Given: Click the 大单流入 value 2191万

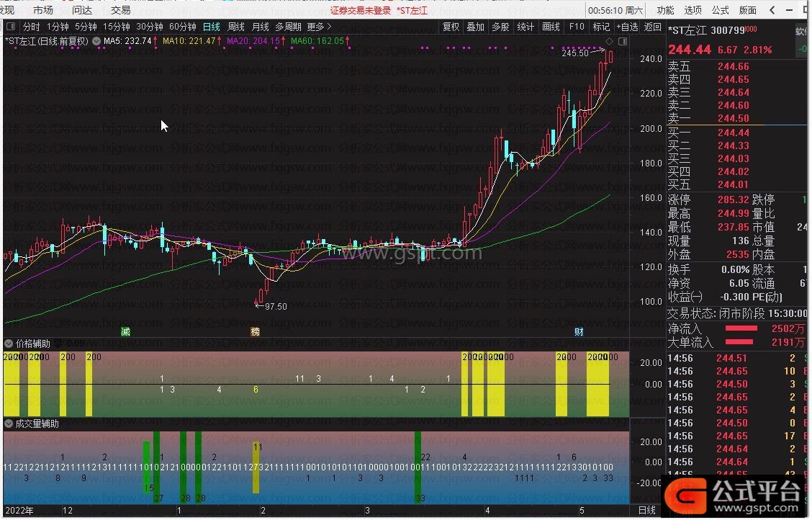Looking at the screenshot, I should coord(788,342).
